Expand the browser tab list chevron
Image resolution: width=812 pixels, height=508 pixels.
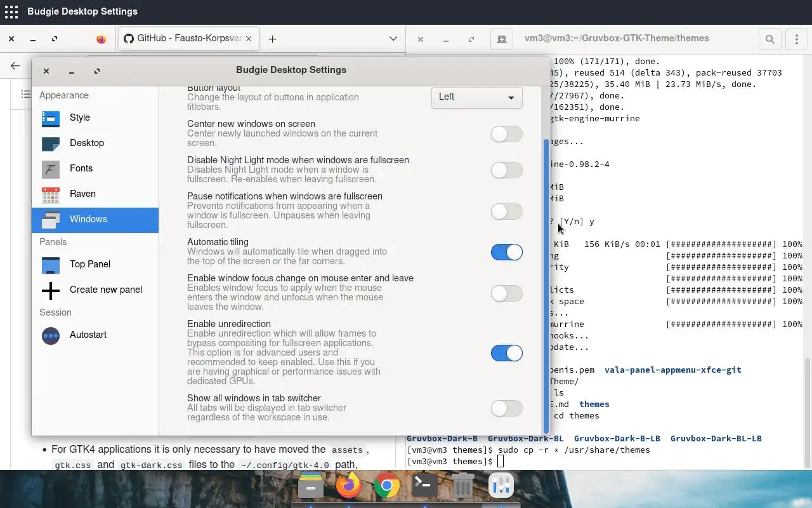[393, 39]
